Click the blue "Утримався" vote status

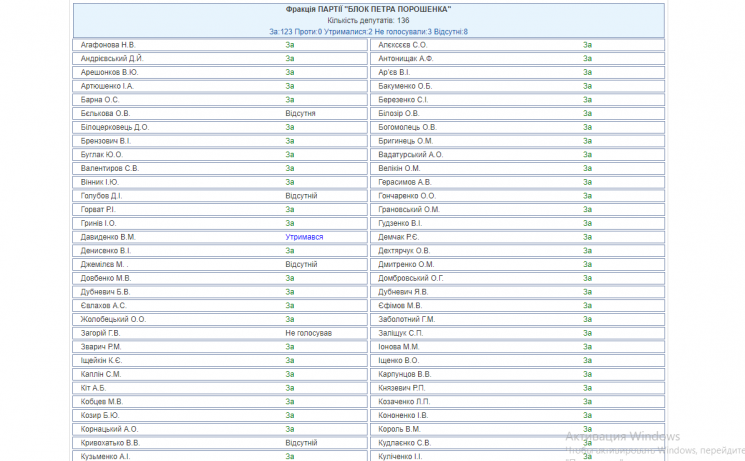(304, 237)
